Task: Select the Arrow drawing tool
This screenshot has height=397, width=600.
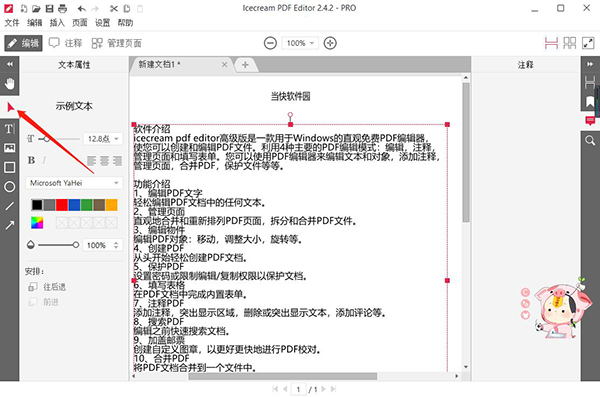Action: click(x=10, y=225)
